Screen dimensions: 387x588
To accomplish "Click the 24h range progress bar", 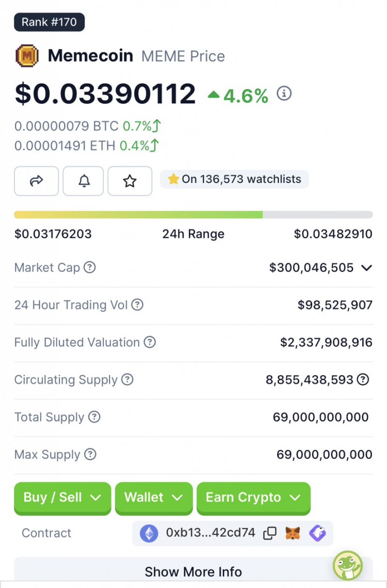I will pos(193,215).
